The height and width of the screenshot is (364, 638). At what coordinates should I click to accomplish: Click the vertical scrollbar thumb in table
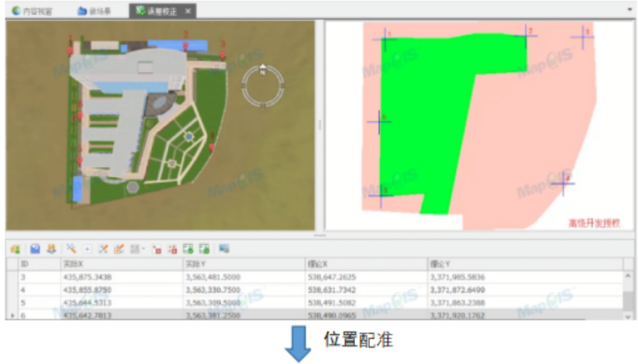[628, 301]
